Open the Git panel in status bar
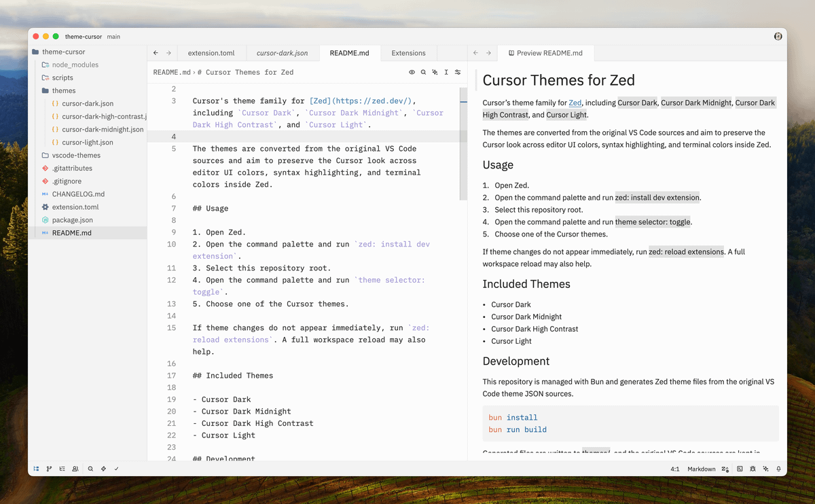The image size is (815, 504). tap(49, 469)
